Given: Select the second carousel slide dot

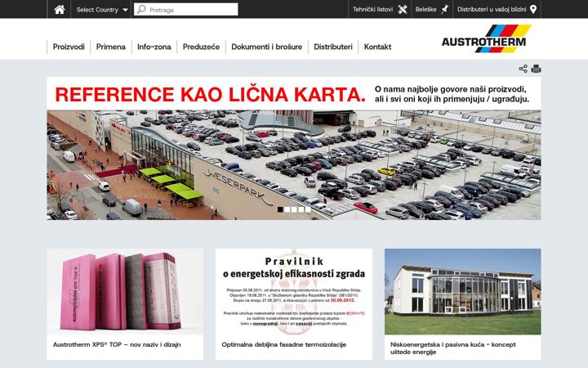Looking at the screenshot, I should pyautogui.click(x=287, y=209).
